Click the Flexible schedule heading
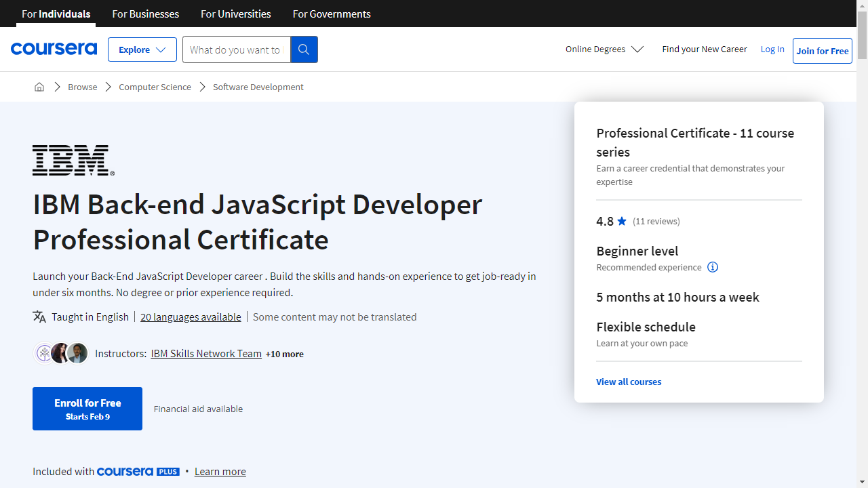Image resolution: width=868 pixels, height=488 pixels. (646, 327)
